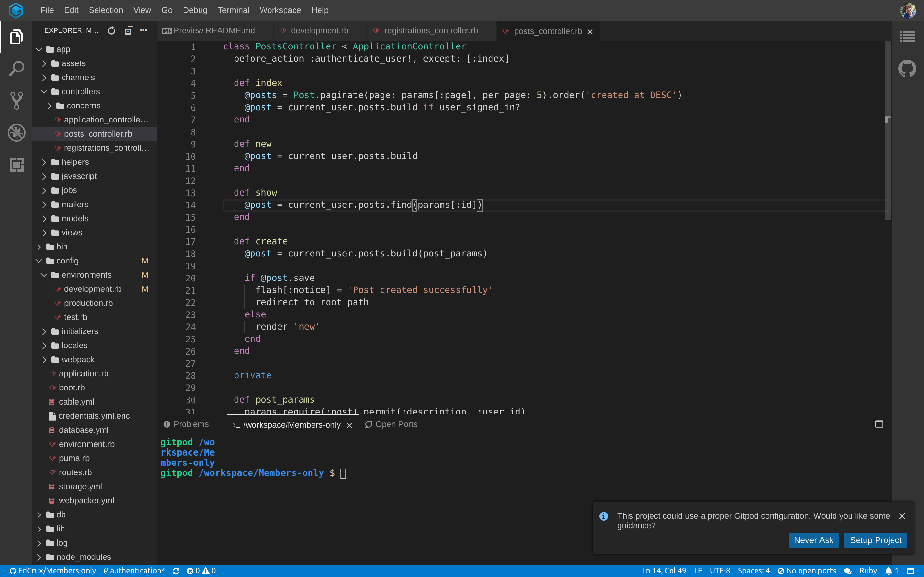This screenshot has height=577, width=924.
Task: Toggle the bottom panel from status bar
Action: coord(911,571)
